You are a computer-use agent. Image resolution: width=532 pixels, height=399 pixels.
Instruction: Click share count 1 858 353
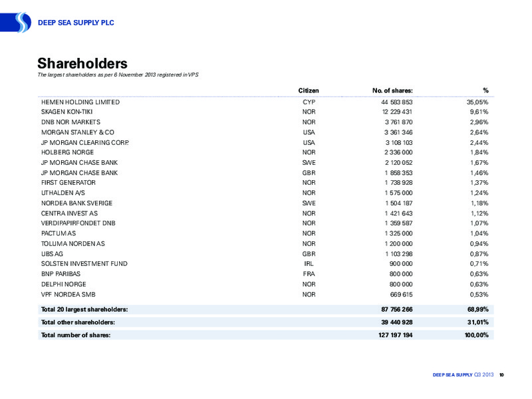tap(399, 173)
